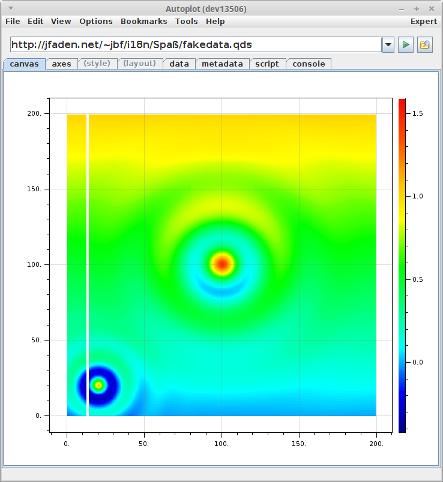The height and width of the screenshot is (482, 443).
Task: Click the red hotspot at plot center
Action: (222, 264)
